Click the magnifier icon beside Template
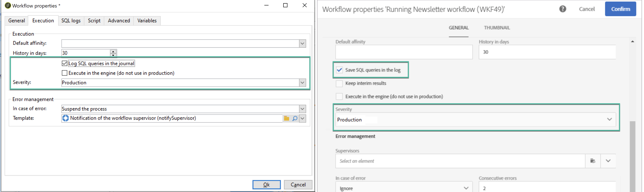644x192 pixels. tap(295, 118)
